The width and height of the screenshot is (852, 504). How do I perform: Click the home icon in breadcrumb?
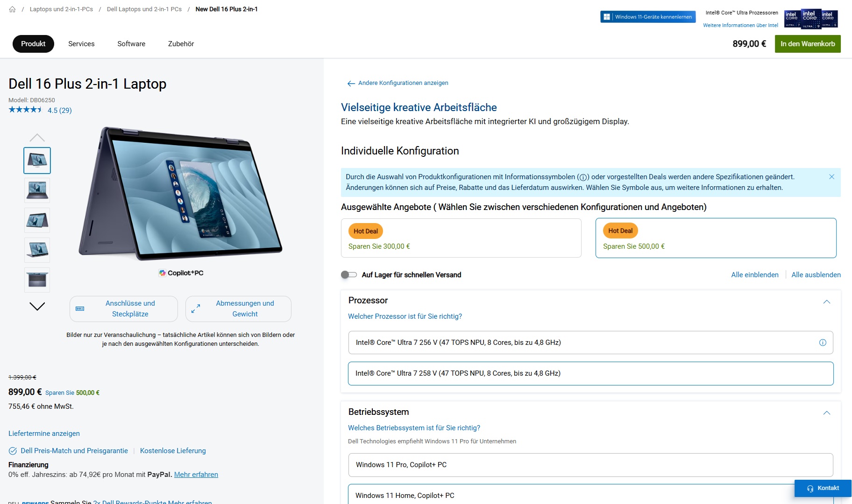[x=12, y=9]
